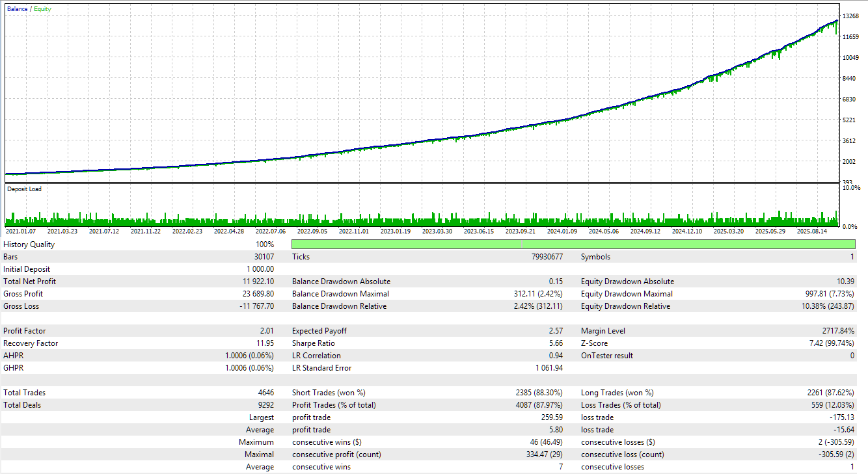Image resolution: width=868 pixels, height=474 pixels.
Task: Click the Expected Payoff value 2.57
Action: coord(556,331)
